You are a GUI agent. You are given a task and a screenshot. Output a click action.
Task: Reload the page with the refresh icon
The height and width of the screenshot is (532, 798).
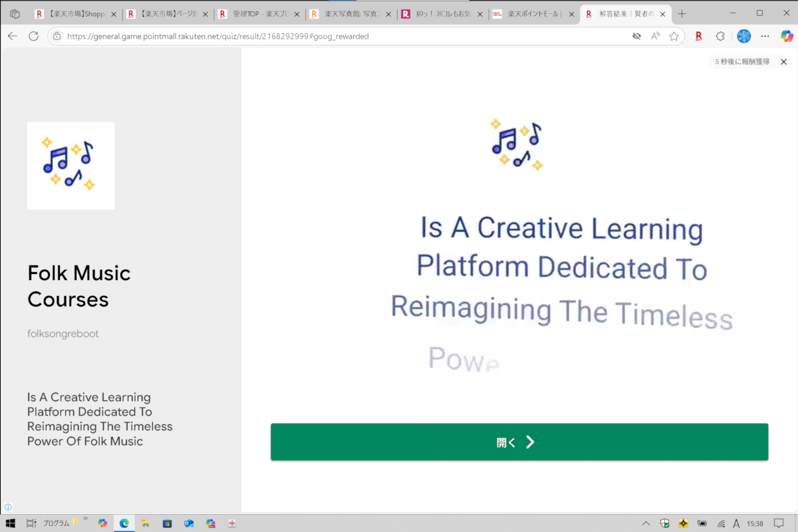(x=33, y=37)
